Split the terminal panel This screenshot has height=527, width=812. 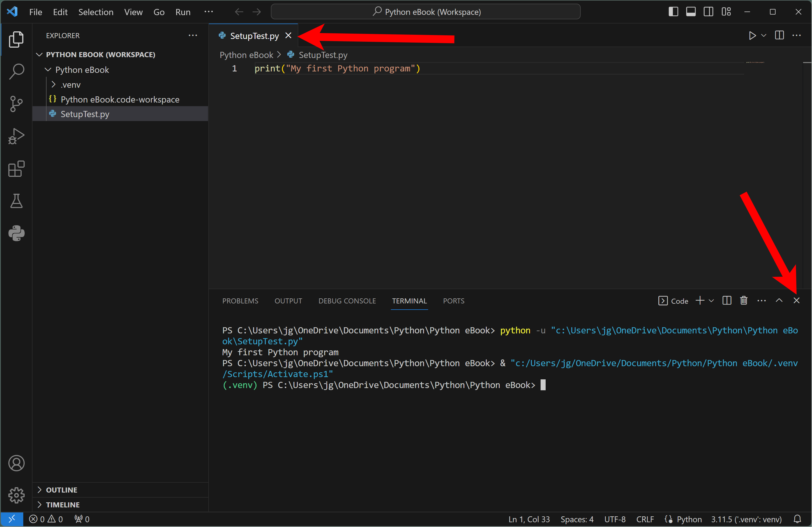click(x=727, y=301)
